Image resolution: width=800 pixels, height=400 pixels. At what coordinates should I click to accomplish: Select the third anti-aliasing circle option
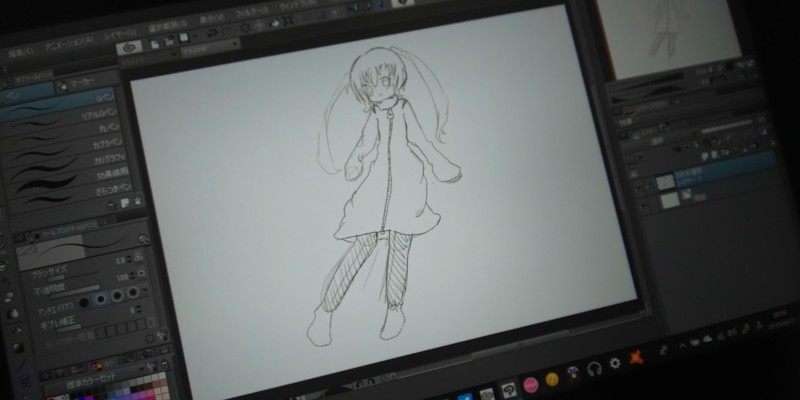click(x=117, y=295)
